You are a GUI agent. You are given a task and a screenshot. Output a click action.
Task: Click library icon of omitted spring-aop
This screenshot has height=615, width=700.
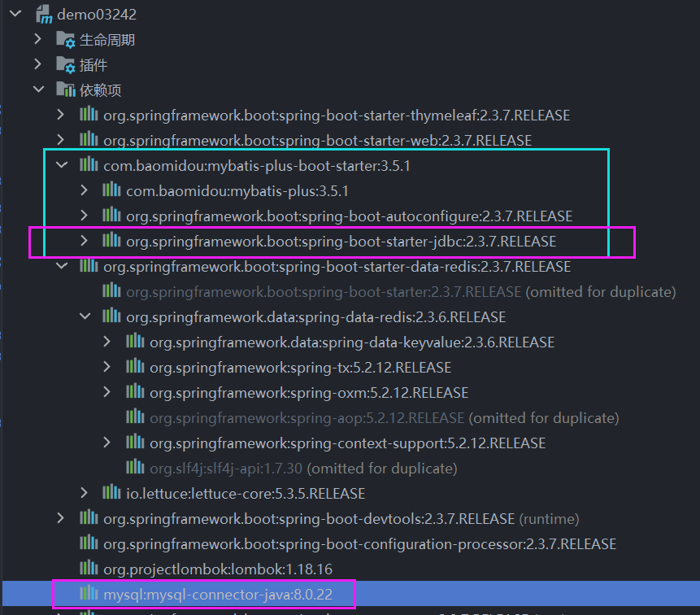tap(135, 417)
